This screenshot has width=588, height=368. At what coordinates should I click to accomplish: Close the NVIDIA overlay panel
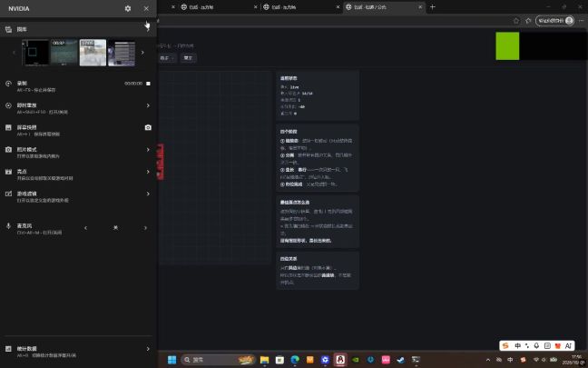coord(146,8)
